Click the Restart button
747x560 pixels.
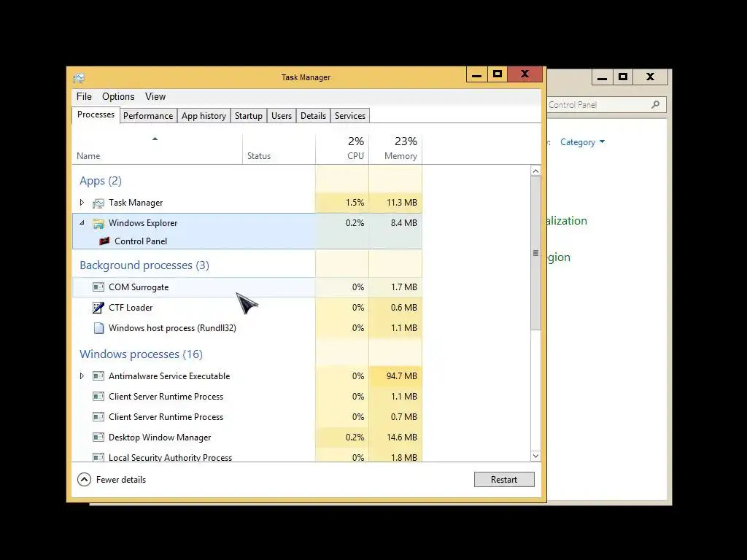click(x=504, y=480)
